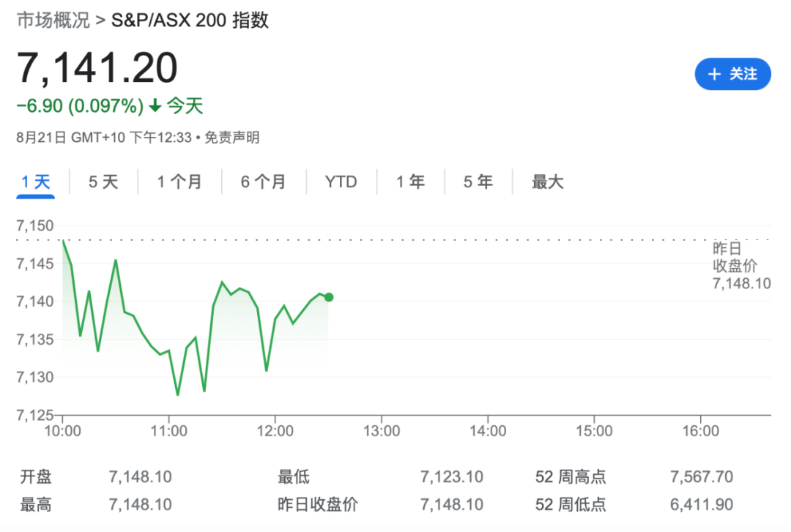Image resolution: width=791 pixels, height=532 pixels.
Task: Click the 15:00 time axis label
Action: (x=594, y=431)
